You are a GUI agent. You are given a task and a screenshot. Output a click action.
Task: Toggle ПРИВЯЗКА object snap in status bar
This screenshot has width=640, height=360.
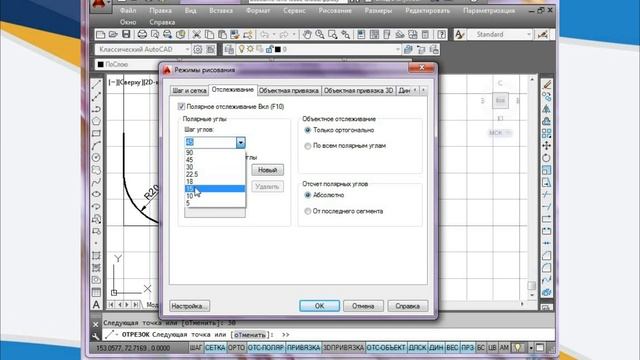(303, 348)
